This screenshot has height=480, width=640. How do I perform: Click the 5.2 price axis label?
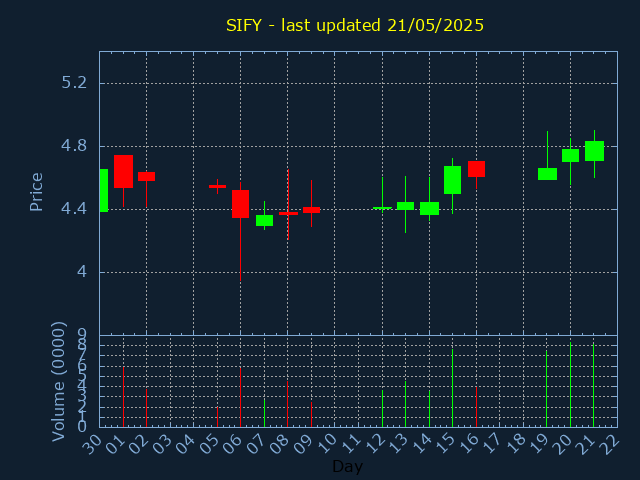(x=74, y=83)
